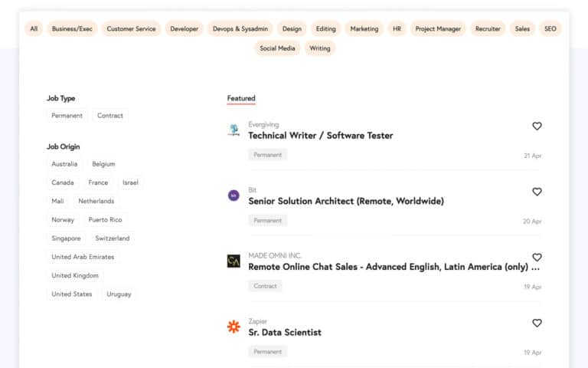Save the Remote Online Chat Sales job

537,258
